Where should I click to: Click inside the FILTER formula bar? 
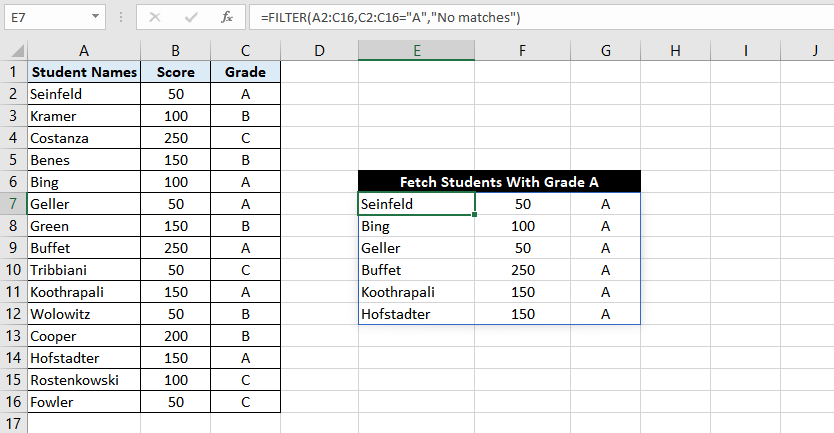[x=541, y=18]
